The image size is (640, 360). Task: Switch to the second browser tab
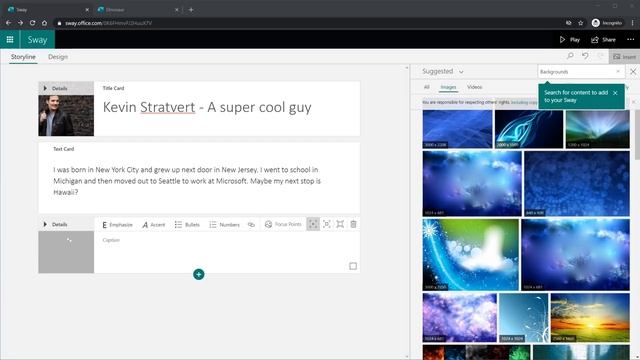pos(138,9)
